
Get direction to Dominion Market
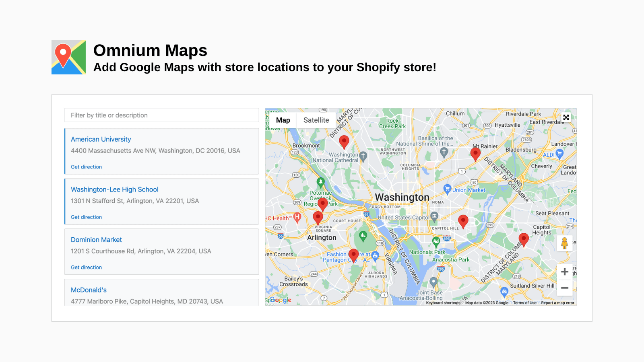pyautogui.click(x=86, y=267)
